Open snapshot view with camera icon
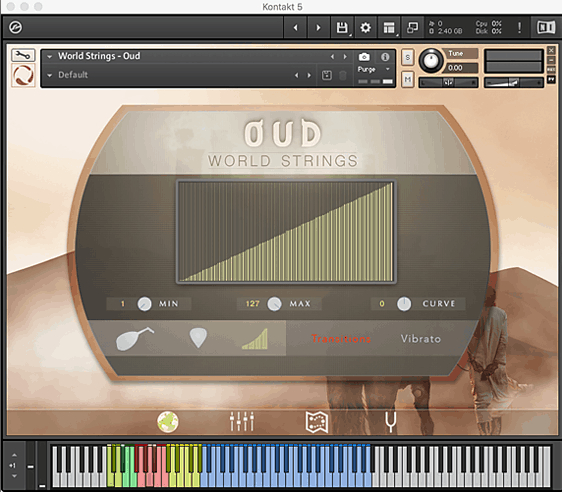Image resolution: width=562 pixels, height=492 pixels. point(364,57)
